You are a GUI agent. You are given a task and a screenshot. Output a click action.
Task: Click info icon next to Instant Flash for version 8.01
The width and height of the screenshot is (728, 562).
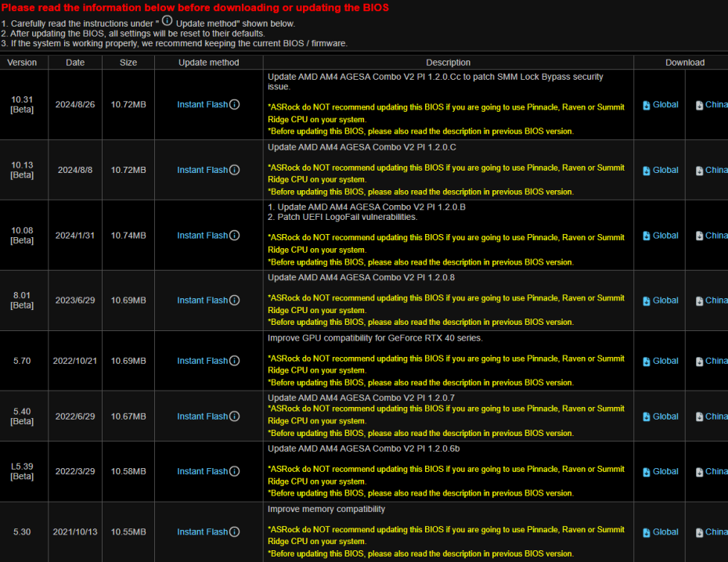(x=235, y=301)
